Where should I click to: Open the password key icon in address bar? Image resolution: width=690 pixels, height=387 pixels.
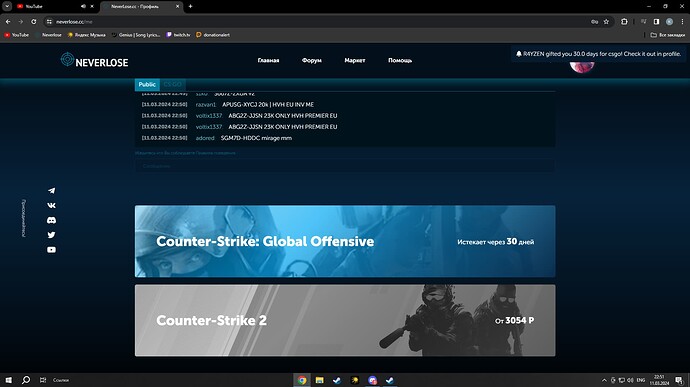click(595, 22)
